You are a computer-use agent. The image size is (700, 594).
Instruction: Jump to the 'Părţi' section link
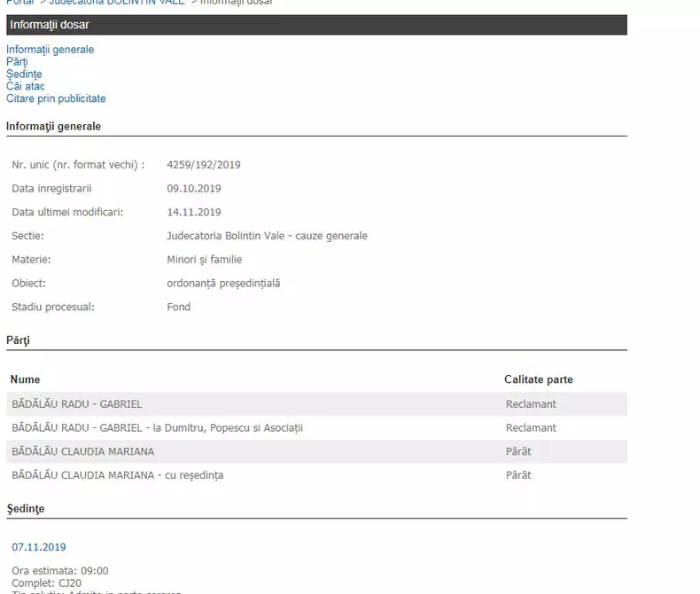pyautogui.click(x=17, y=62)
